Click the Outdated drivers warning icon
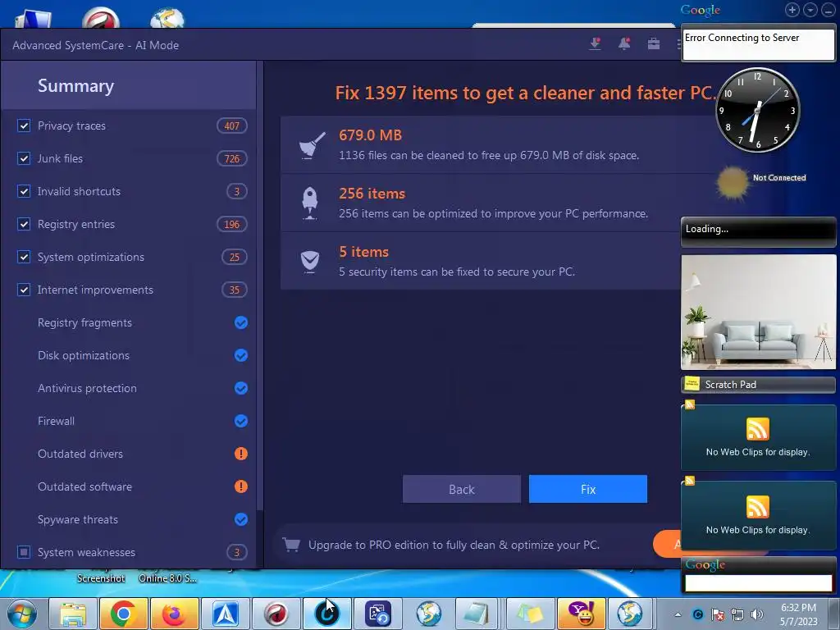Screen dimensions: 840x630 click(241, 454)
